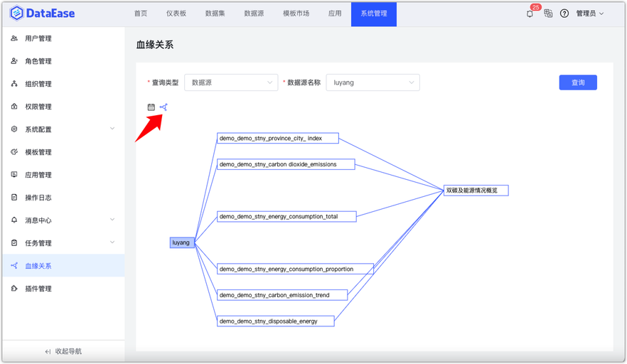627x364 pixels.
Task: Open 用户管理 in the sidebar
Action: (x=63, y=38)
